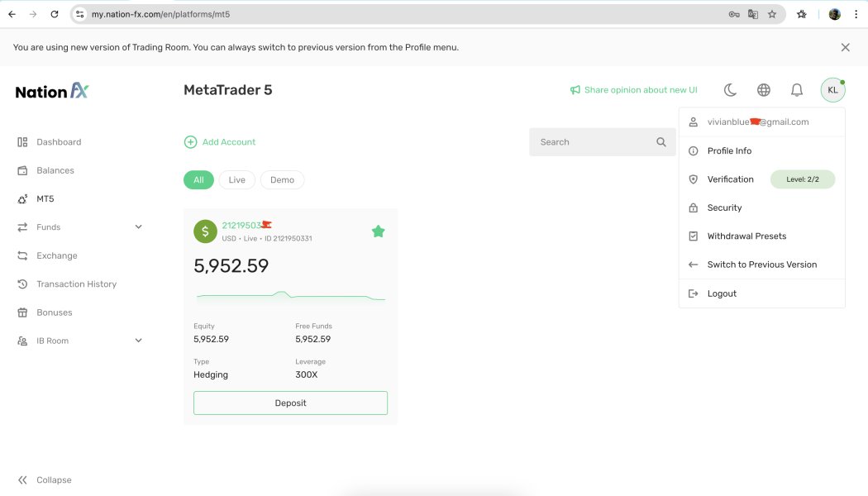The image size is (868, 496).
Task: Open Security settings
Action: [x=761, y=207]
